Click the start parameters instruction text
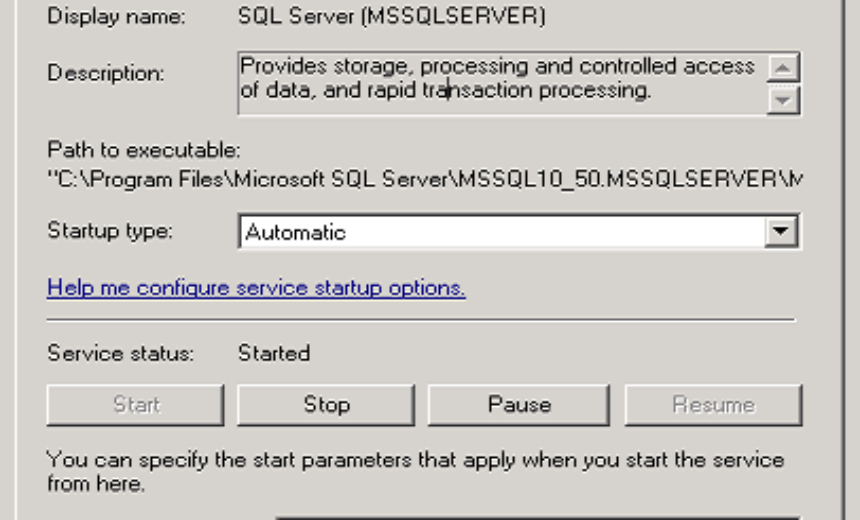Viewport: 860px width, 520px height. (x=415, y=472)
